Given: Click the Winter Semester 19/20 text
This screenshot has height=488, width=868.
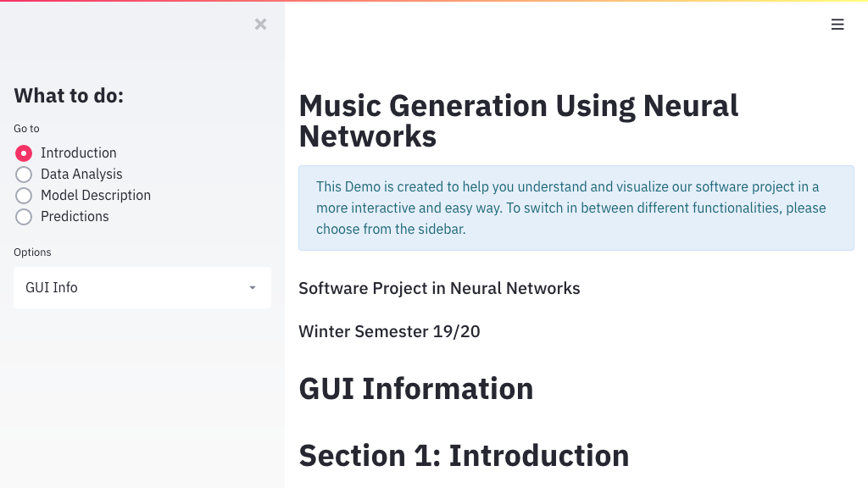Looking at the screenshot, I should coord(389,331).
